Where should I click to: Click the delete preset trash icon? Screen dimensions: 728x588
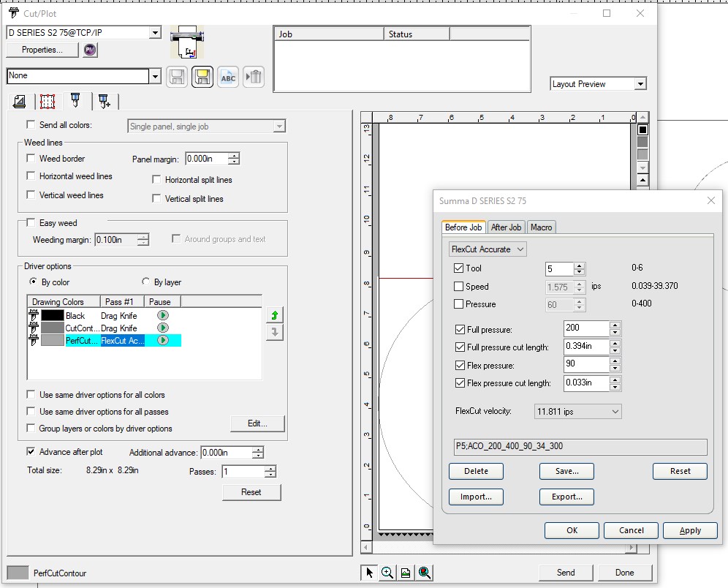[x=254, y=77]
